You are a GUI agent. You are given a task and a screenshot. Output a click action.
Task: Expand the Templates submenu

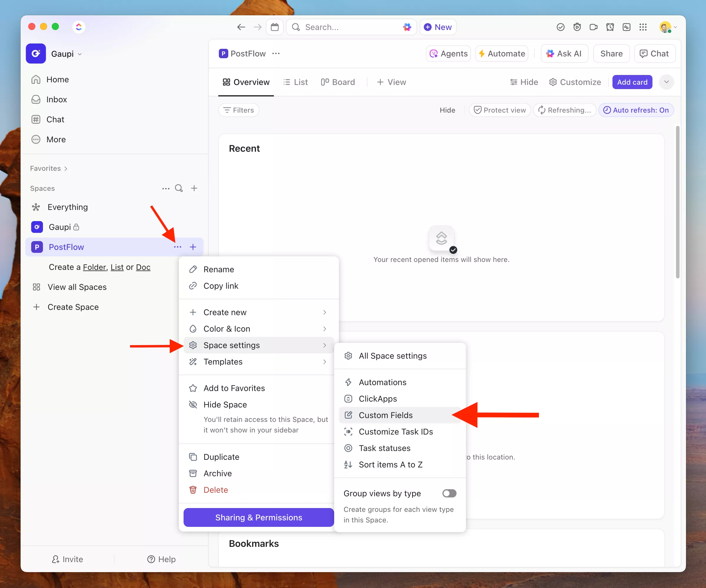point(259,362)
